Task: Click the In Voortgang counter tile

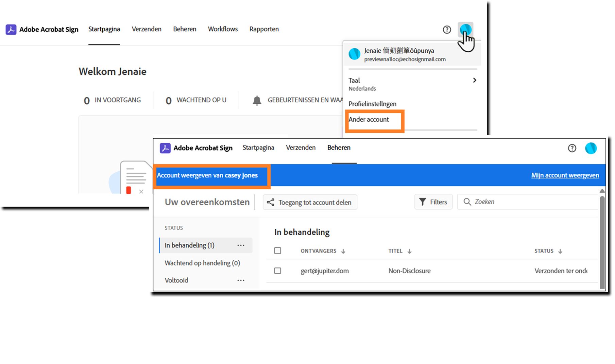Action: coord(112,100)
